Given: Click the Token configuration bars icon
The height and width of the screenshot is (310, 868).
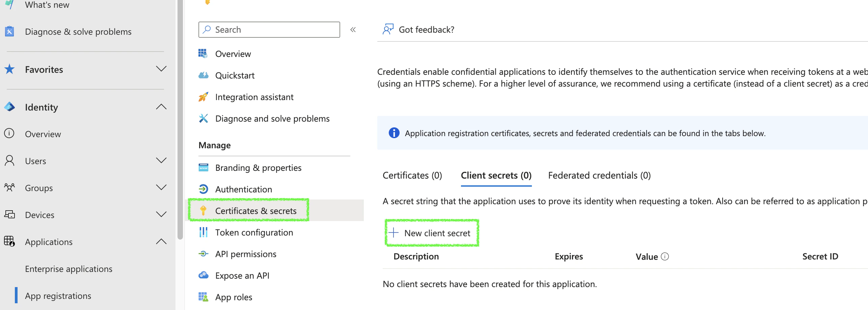Looking at the screenshot, I should 203,232.
